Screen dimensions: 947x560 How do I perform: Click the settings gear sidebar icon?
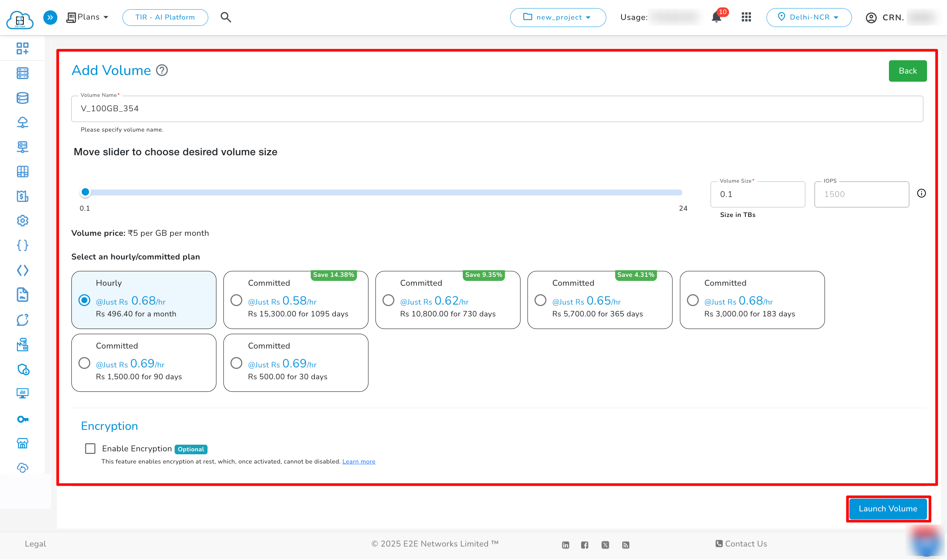pyautogui.click(x=23, y=221)
